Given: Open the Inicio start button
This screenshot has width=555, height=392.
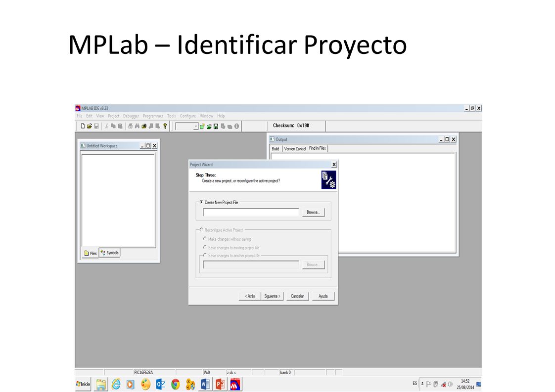Looking at the screenshot, I should point(83,384).
